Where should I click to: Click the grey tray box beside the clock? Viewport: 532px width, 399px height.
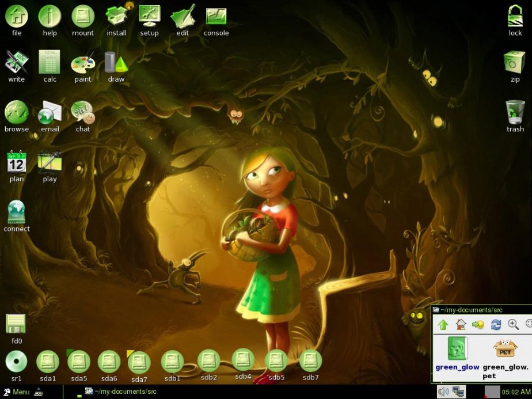click(492, 392)
